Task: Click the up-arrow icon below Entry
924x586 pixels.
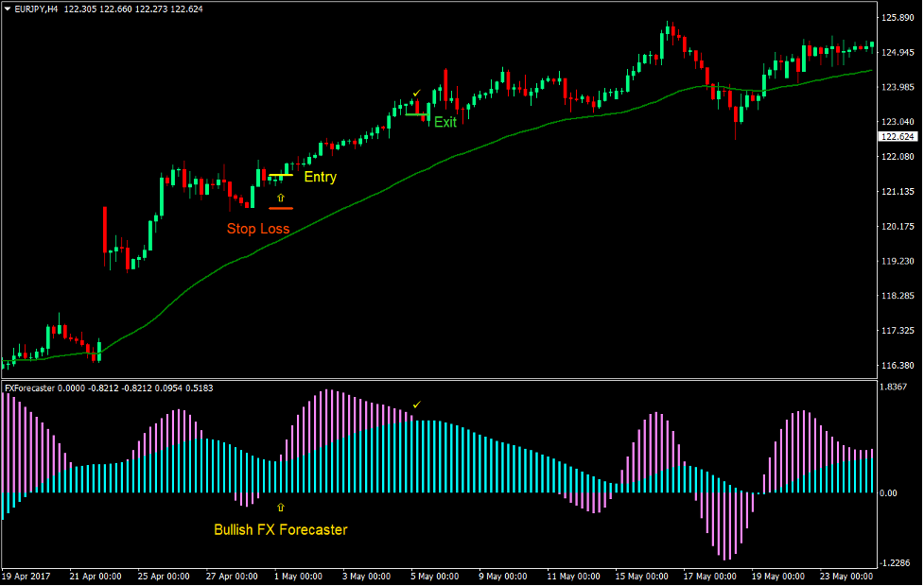Action: tap(281, 197)
